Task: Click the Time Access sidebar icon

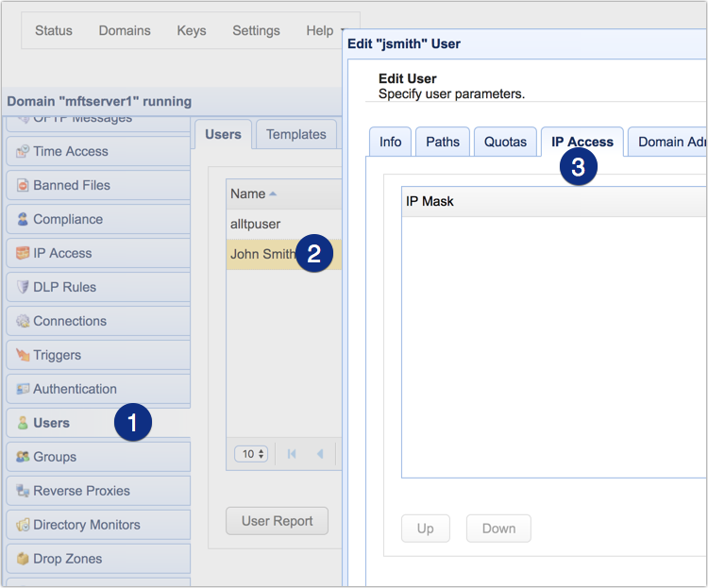Action: click(x=23, y=152)
